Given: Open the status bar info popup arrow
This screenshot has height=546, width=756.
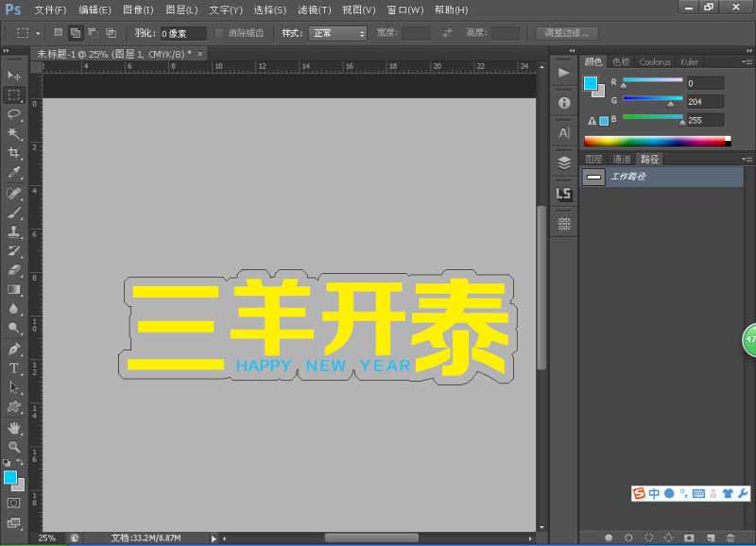Looking at the screenshot, I should tap(213, 538).
